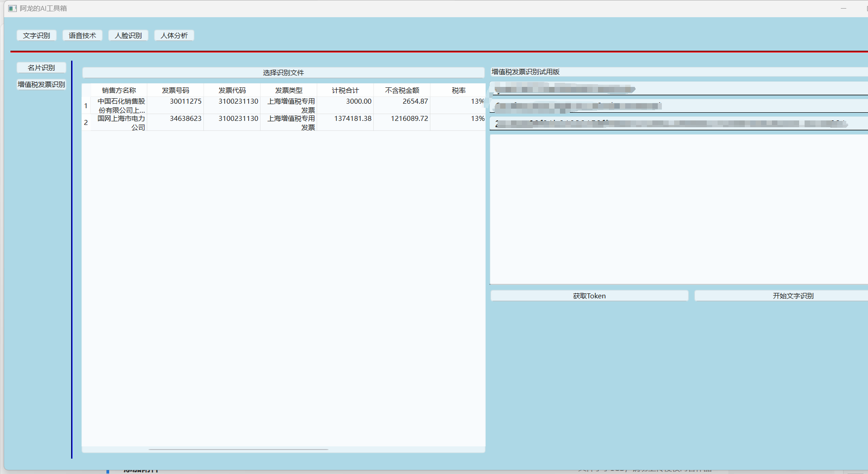The image size is (868, 474).
Task: Select the 3000.00 total cell
Action: click(345, 105)
